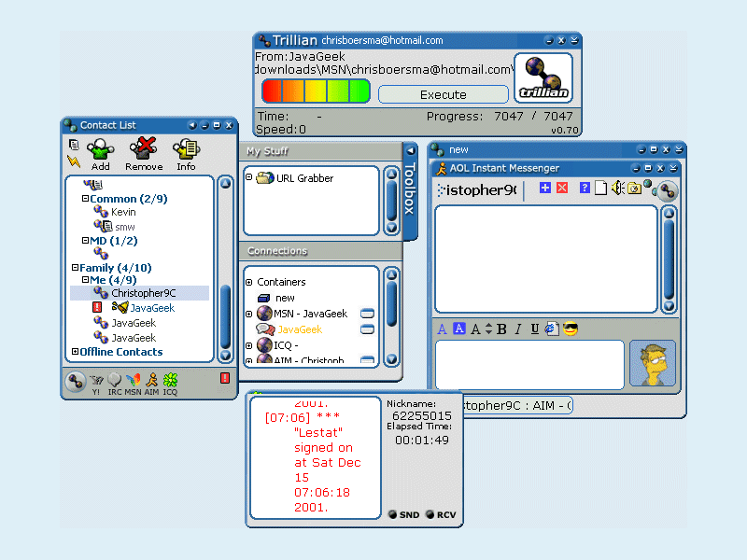The height and width of the screenshot is (560, 747).
Task: Expand the MSN - JavaGeek connection node
Action: coord(248,314)
